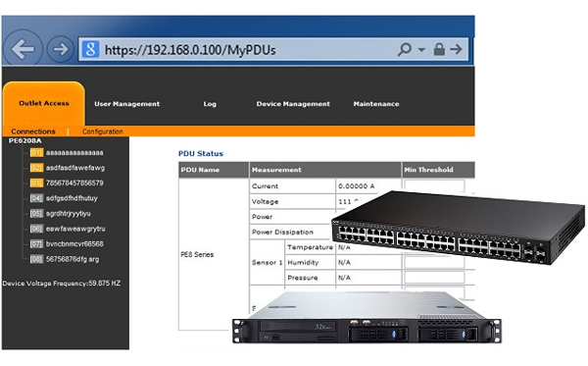Viewport: 588px width, 366px height.
Task: Click the Temperature row label
Action: click(310, 247)
